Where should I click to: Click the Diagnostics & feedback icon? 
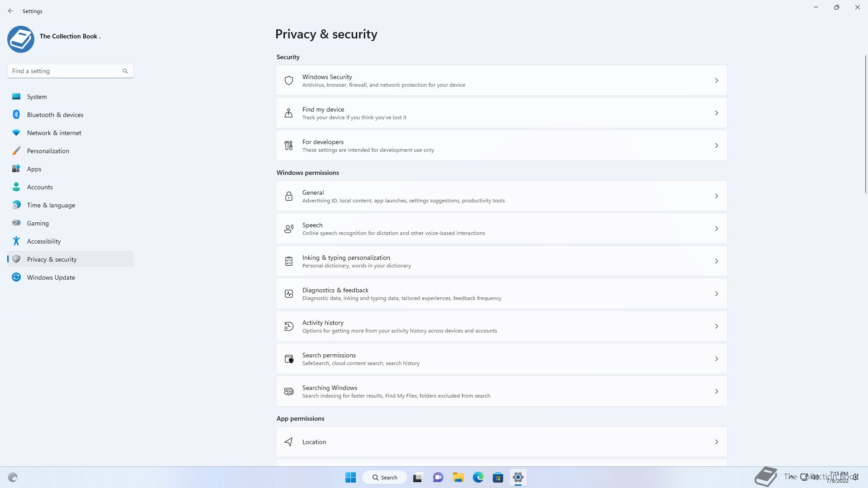click(x=289, y=294)
